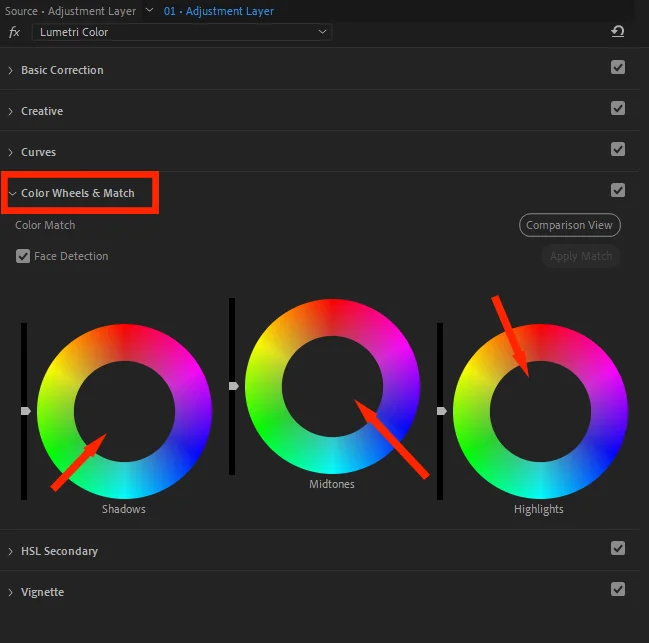Click the HSL Secondary heading text
649x643 pixels.
59,552
